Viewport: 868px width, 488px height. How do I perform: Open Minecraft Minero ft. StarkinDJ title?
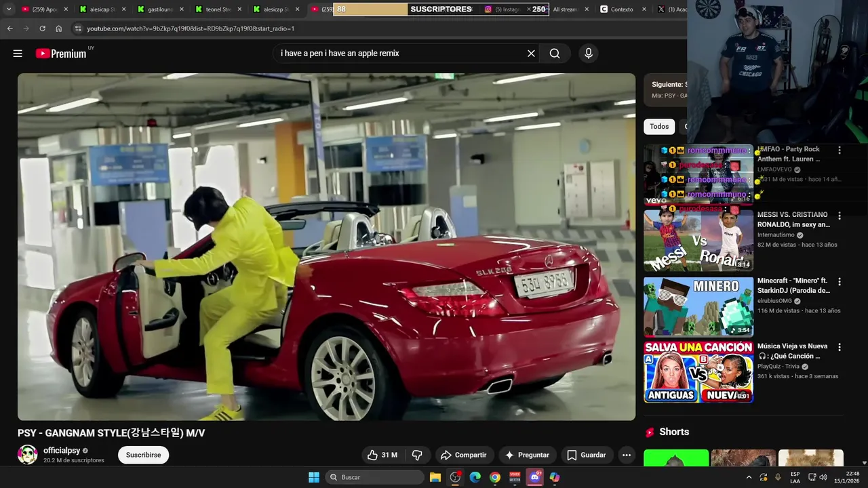coord(794,285)
